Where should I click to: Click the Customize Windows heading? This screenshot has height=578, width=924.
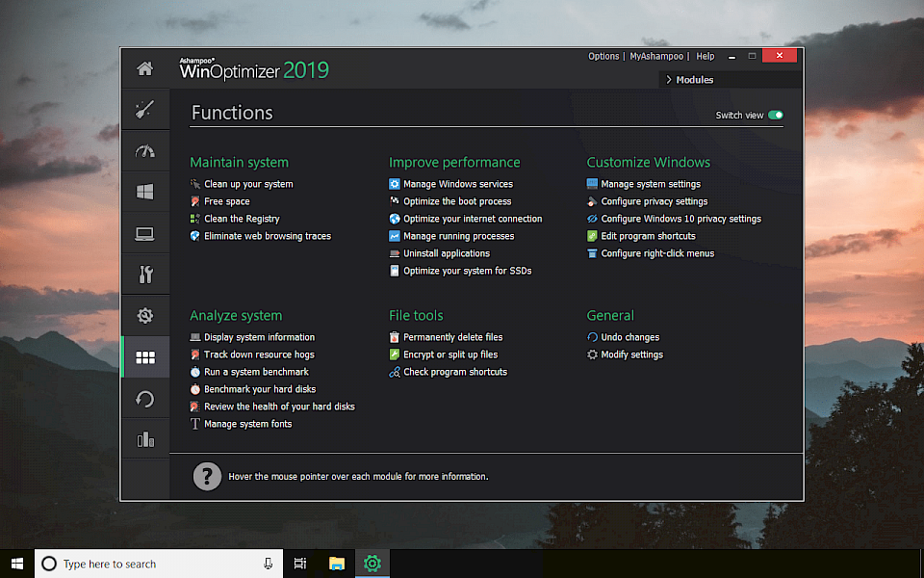(648, 162)
